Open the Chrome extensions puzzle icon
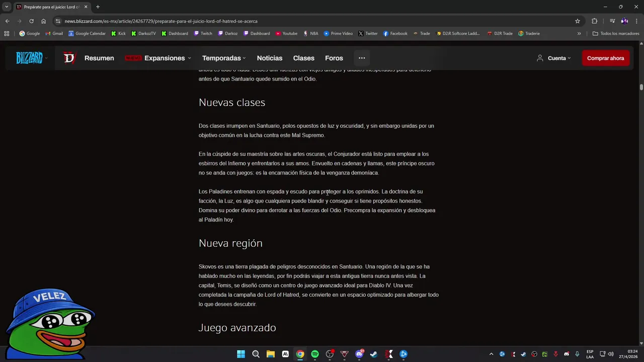644x362 pixels. 595,21
